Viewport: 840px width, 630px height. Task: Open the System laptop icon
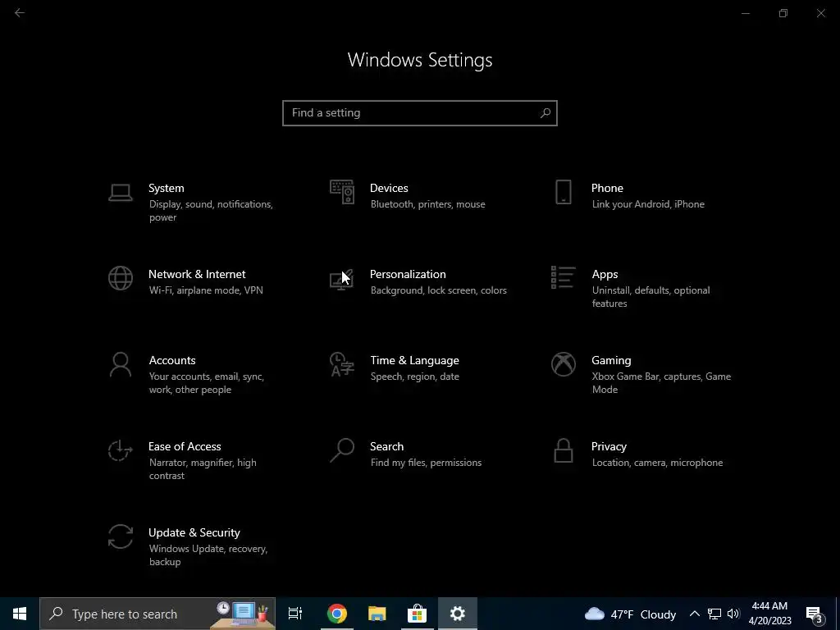coord(120,192)
